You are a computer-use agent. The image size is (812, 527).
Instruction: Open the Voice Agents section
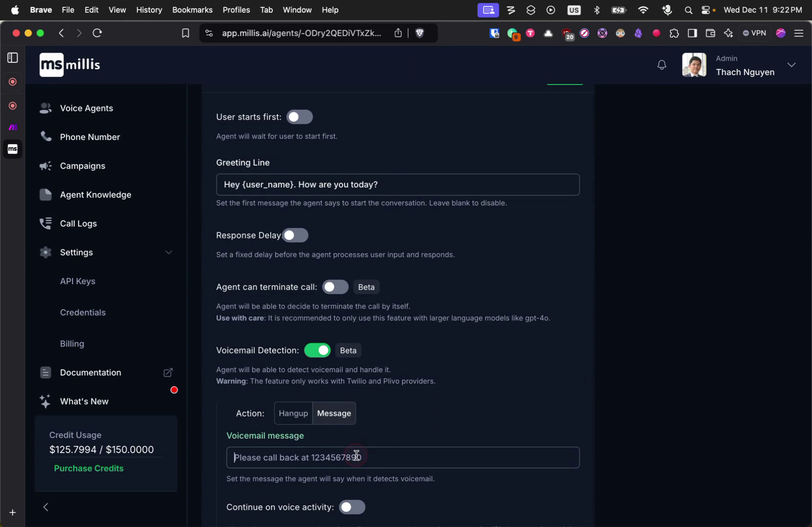click(x=86, y=108)
